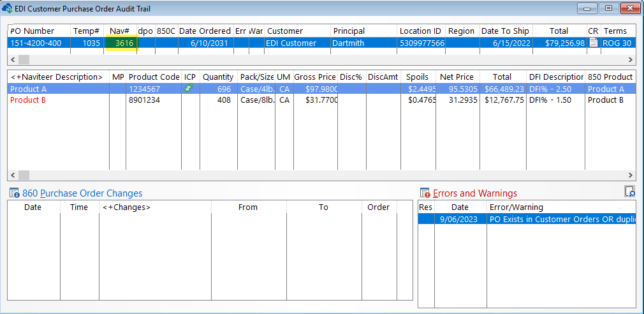Click the Nav# column header

tap(119, 31)
